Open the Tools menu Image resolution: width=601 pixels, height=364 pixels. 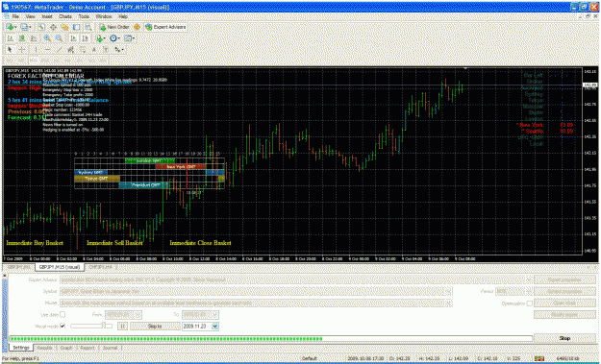[x=84, y=17]
